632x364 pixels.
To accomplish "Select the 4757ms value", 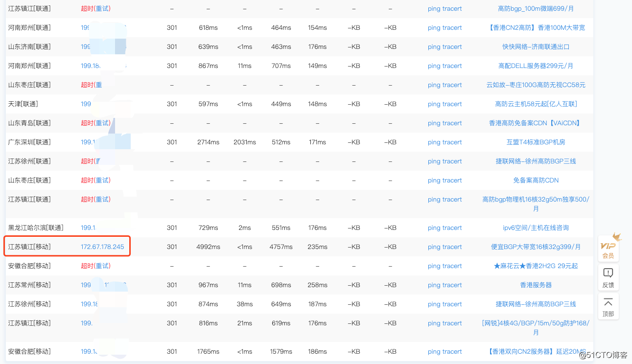I will (x=281, y=247).
